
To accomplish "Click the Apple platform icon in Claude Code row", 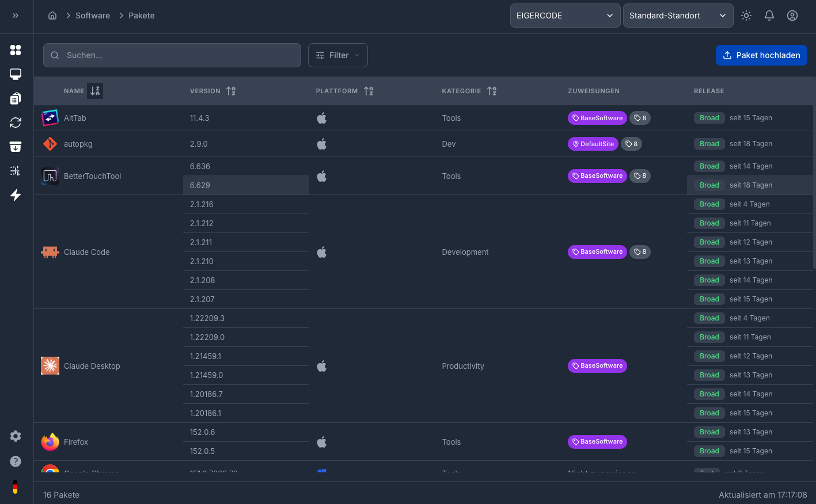I will 322,252.
